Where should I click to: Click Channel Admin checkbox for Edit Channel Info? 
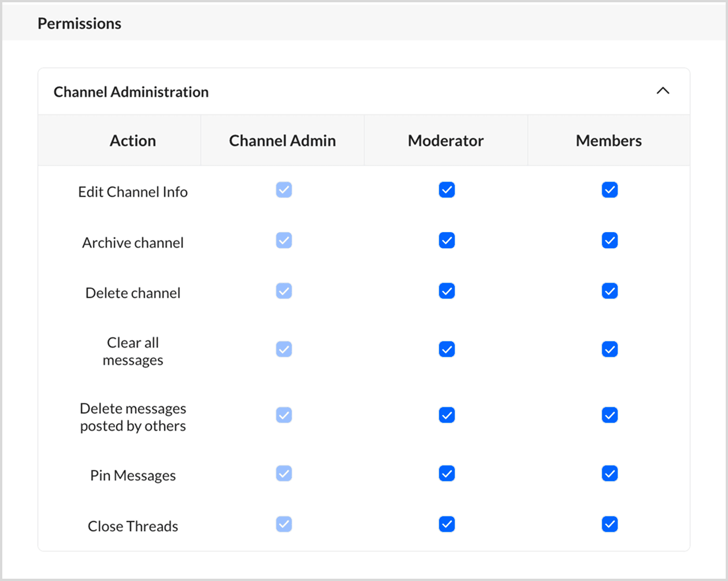tap(284, 190)
